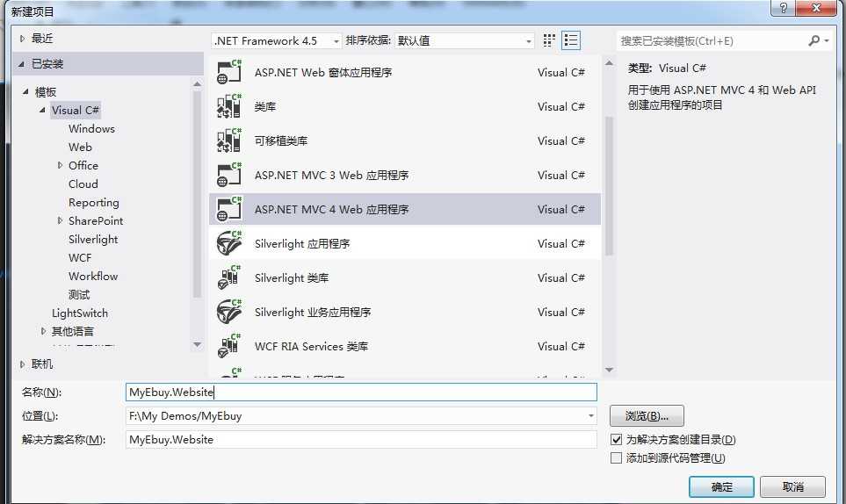Click the template list scrollbar thumb
846x504 pixels.
(609, 186)
